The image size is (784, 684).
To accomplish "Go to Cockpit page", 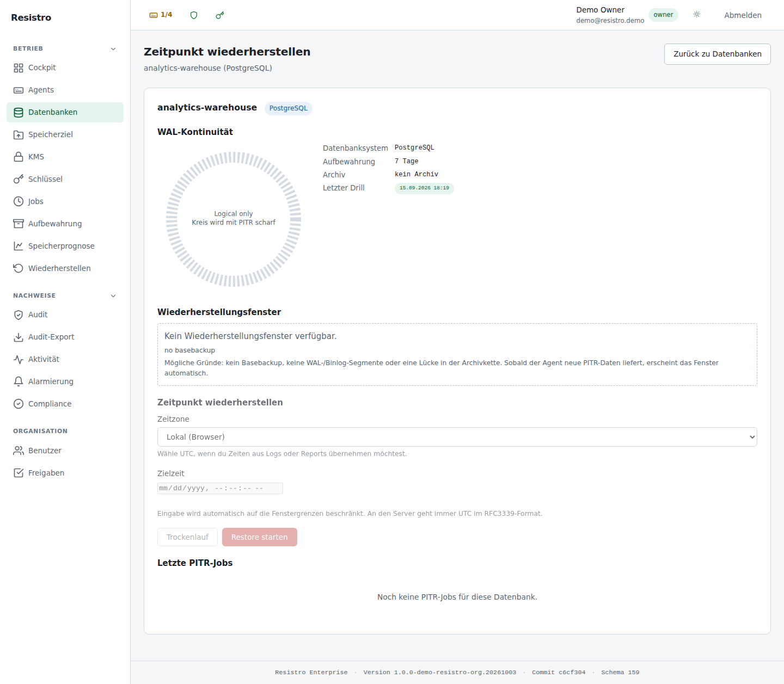I will coord(65,67).
